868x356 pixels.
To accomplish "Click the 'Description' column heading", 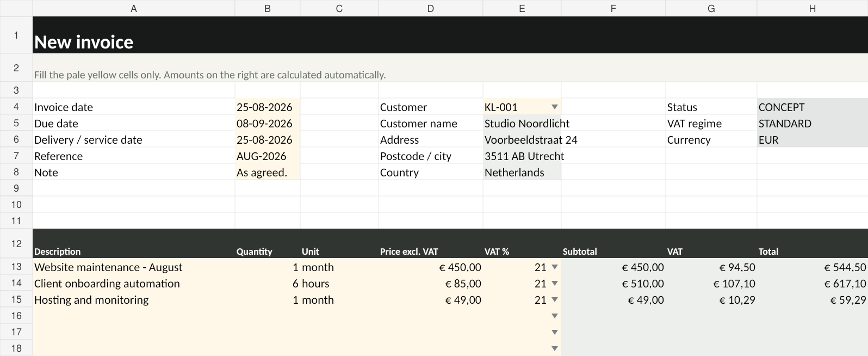I will (57, 251).
